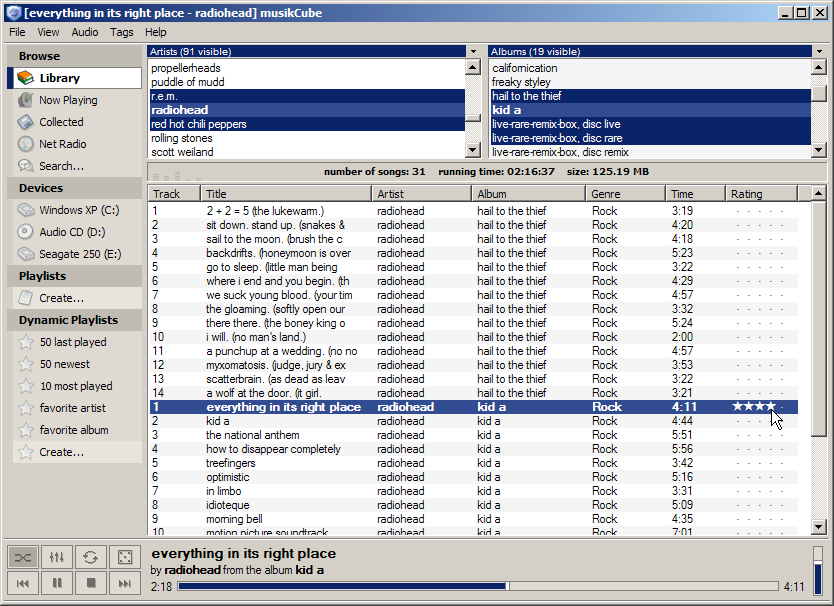Viewport: 834px width, 606px height.
Task: Skip to the next track
Action: click(x=125, y=584)
